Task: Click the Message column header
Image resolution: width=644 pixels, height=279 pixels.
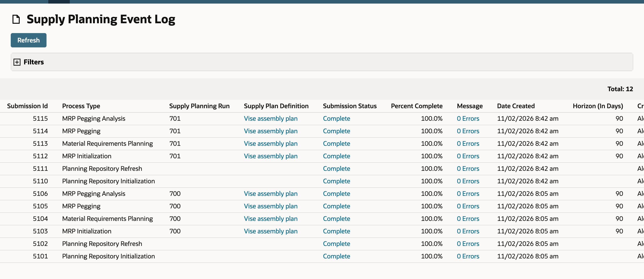Action: point(470,106)
